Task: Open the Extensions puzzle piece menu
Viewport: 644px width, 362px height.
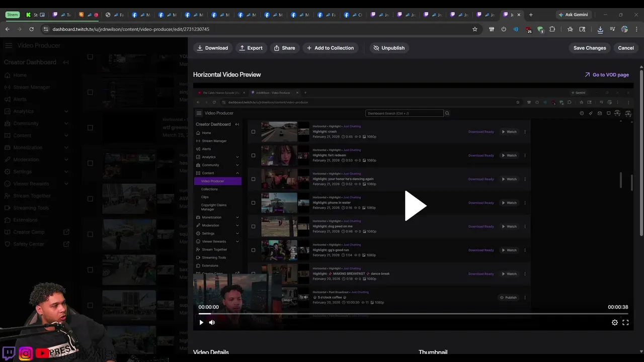Action: (552, 29)
